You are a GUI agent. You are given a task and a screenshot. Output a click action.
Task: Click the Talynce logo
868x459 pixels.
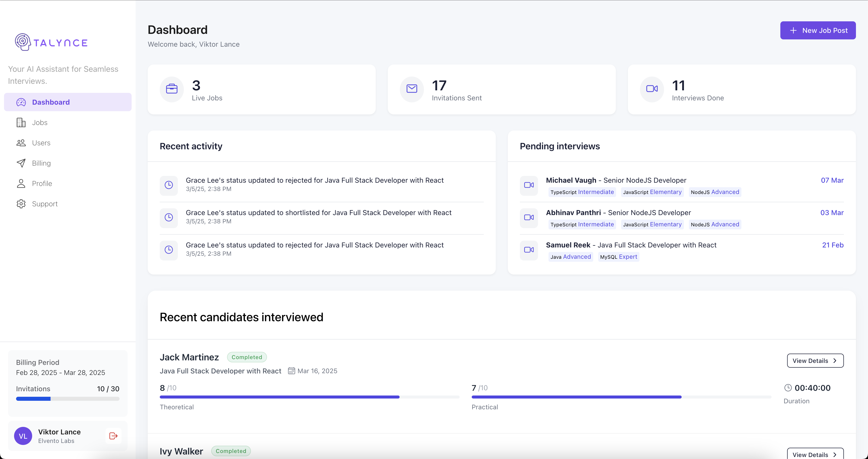51,42
